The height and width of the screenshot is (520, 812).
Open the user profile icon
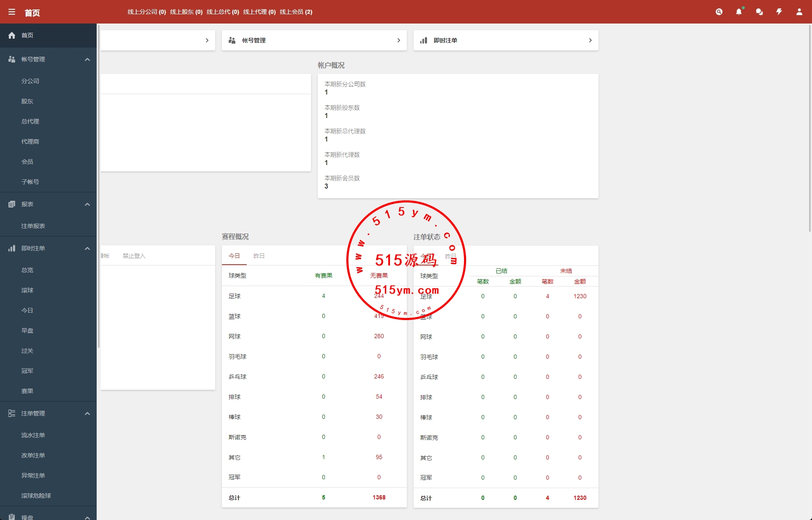click(x=799, y=12)
